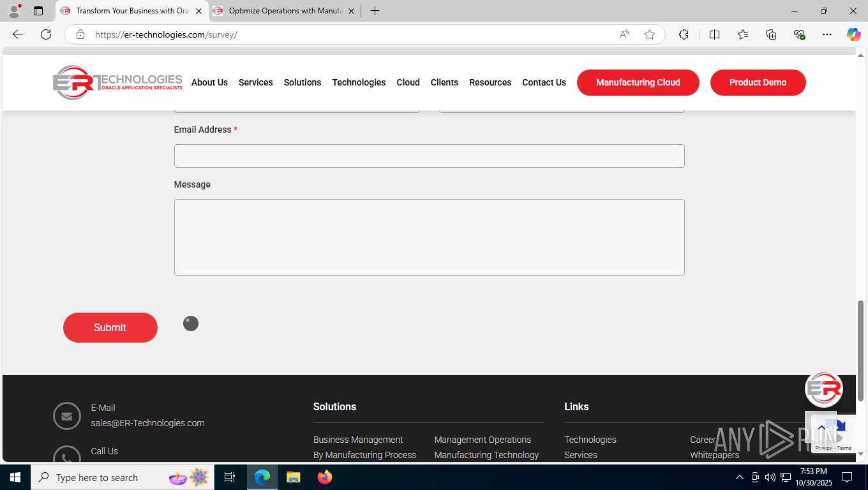Show hidden tray icons chevron
Screen dimensions: 868x490
[x=740, y=477]
